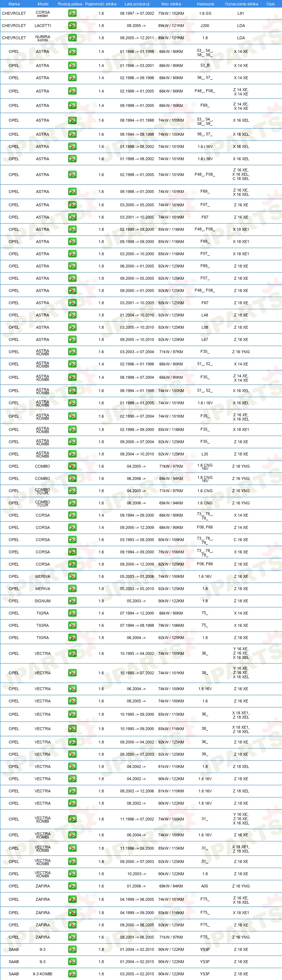Click the 53_B body cell
This screenshot has width=282, height=980.
coord(205,66)
